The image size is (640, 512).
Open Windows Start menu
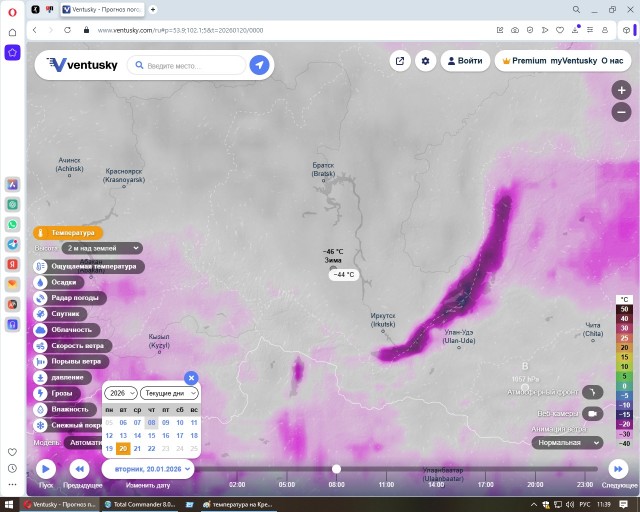9,505
